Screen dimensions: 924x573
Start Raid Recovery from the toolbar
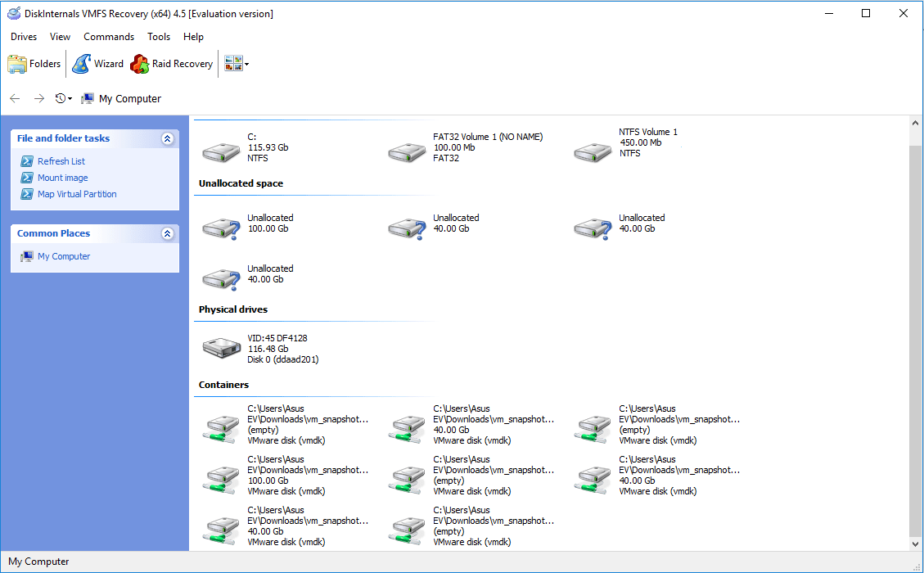click(172, 64)
